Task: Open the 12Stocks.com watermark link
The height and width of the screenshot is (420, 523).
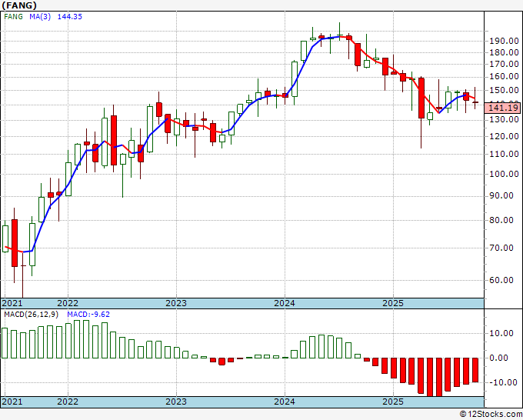Action: tap(491, 414)
